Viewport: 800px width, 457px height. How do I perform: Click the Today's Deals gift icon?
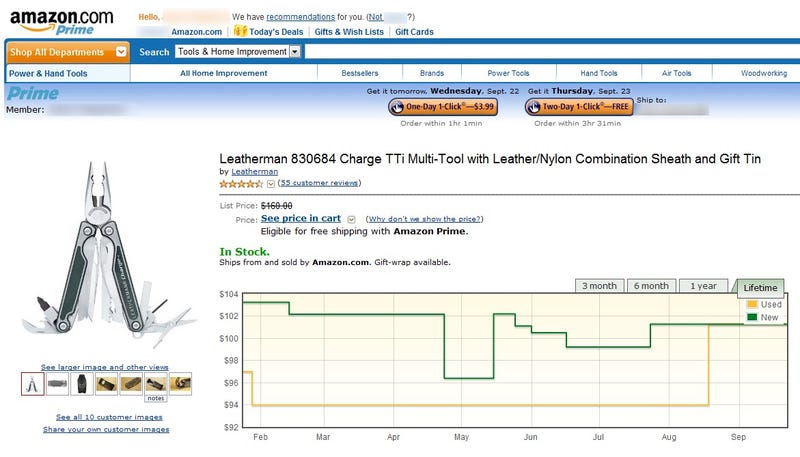pyautogui.click(x=240, y=31)
